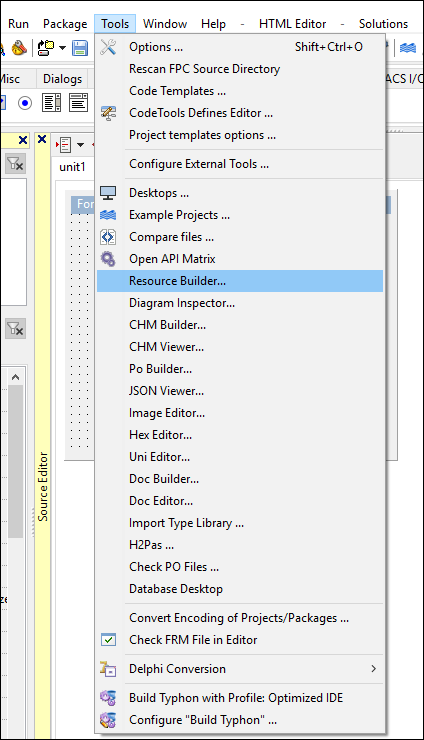
Task: Click the Build Typhon with Profile icon
Action: click(x=108, y=698)
